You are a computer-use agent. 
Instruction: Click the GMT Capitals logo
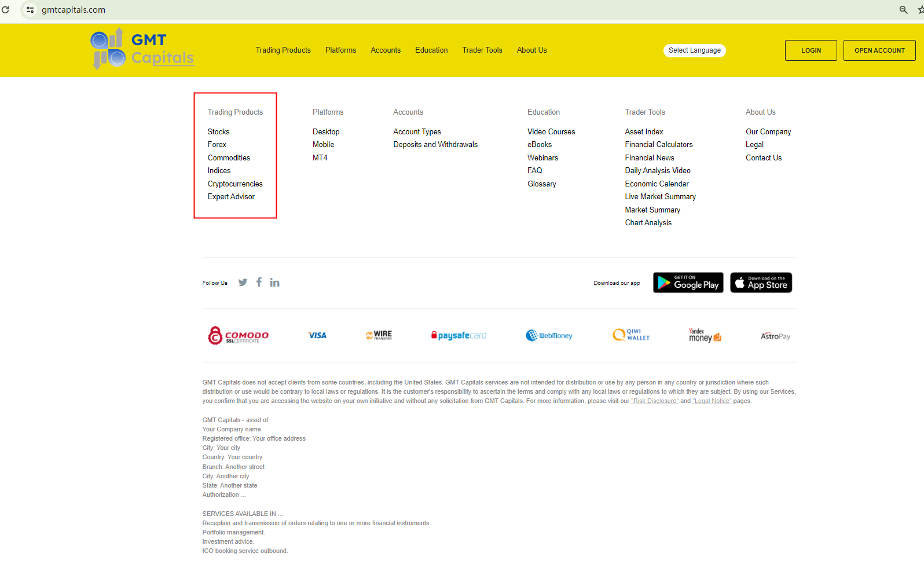pyautogui.click(x=142, y=49)
